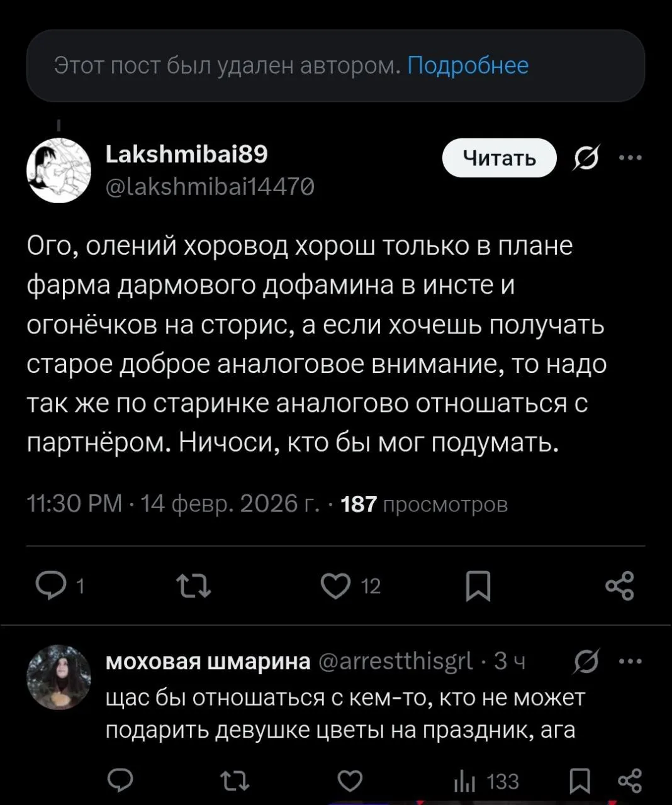672x805 pixels.
Task: Click Grok icon on the arrestthisgrl reply
Action: 586,661
